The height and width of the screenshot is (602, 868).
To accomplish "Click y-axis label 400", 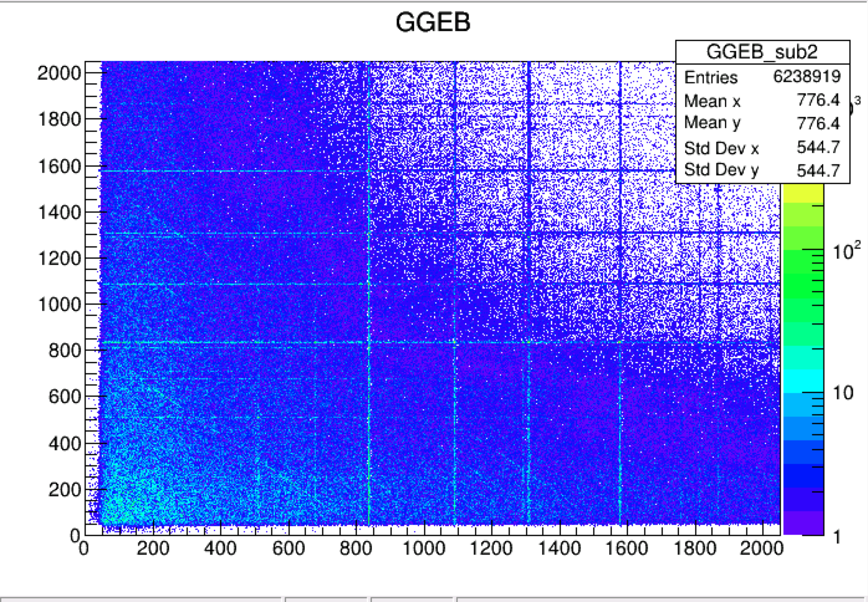I will tap(65, 443).
